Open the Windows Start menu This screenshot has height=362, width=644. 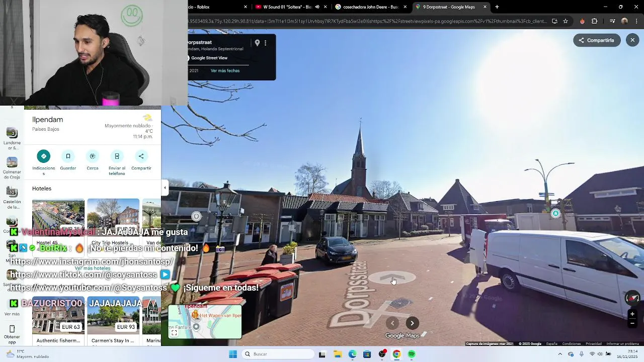[233, 354]
